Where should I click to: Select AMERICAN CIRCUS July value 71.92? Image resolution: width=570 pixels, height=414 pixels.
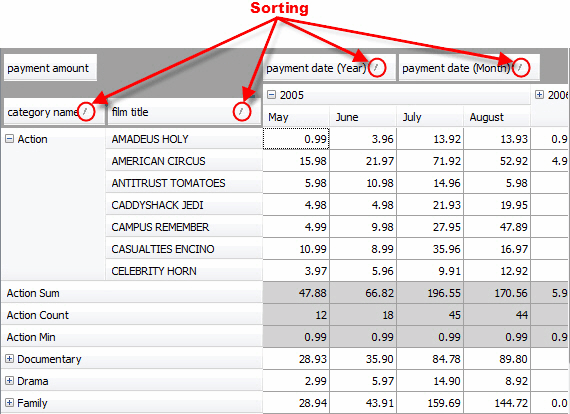tap(430, 161)
